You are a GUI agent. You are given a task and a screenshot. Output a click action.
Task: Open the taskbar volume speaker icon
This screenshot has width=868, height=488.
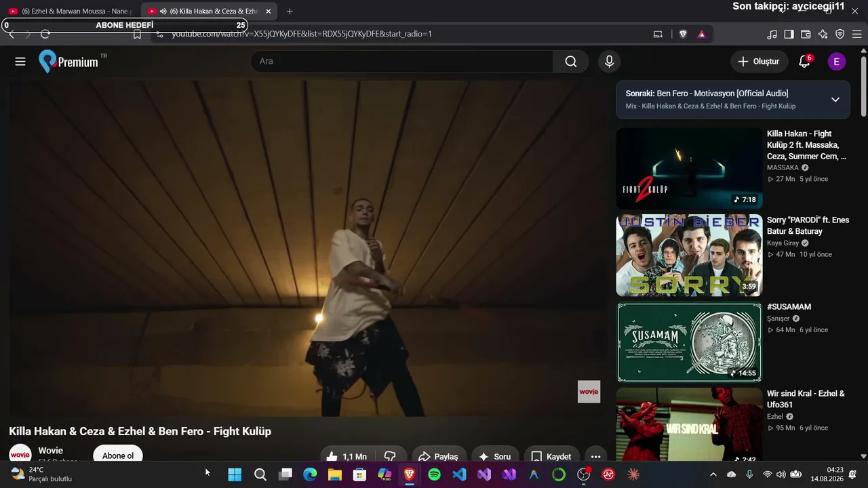(x=781, y=474)
